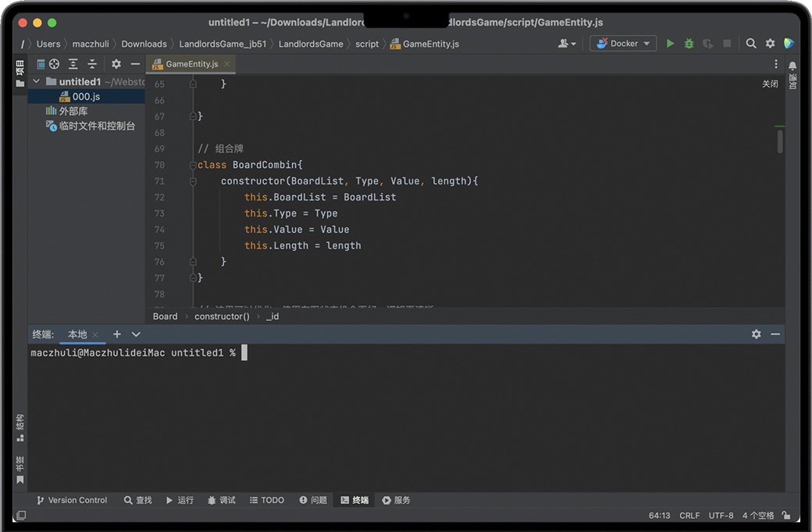Click the Expand All icon in project panel

(73, 64)
